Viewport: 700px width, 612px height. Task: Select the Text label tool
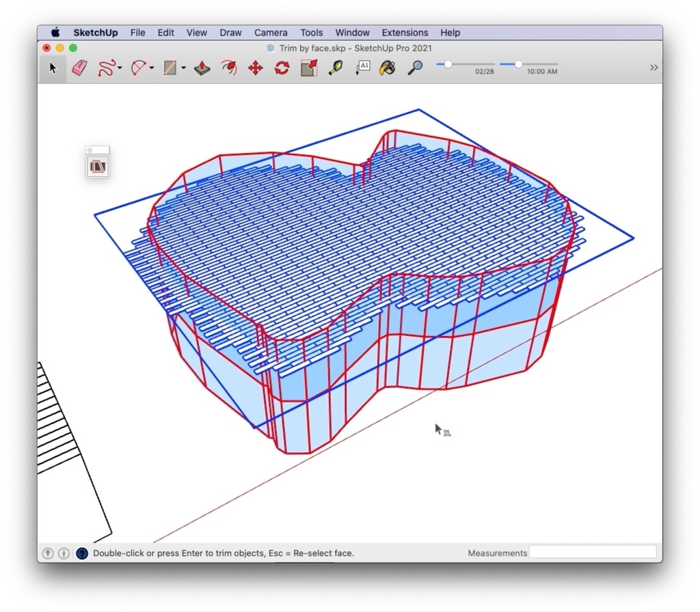362,68
